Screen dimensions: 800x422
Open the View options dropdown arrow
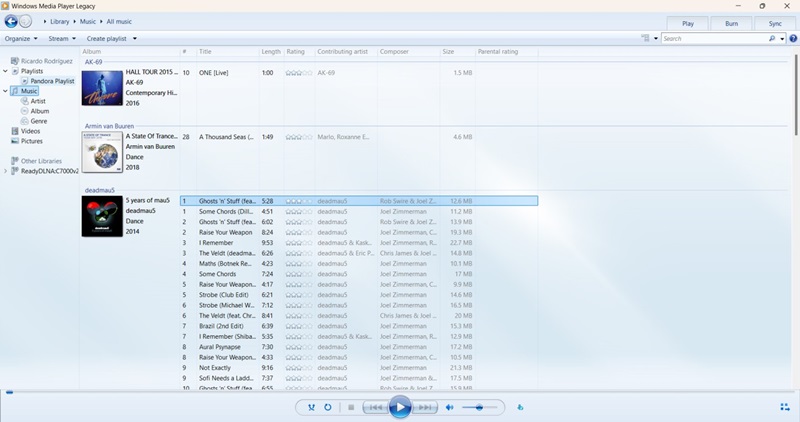click(x=656, y=39)
